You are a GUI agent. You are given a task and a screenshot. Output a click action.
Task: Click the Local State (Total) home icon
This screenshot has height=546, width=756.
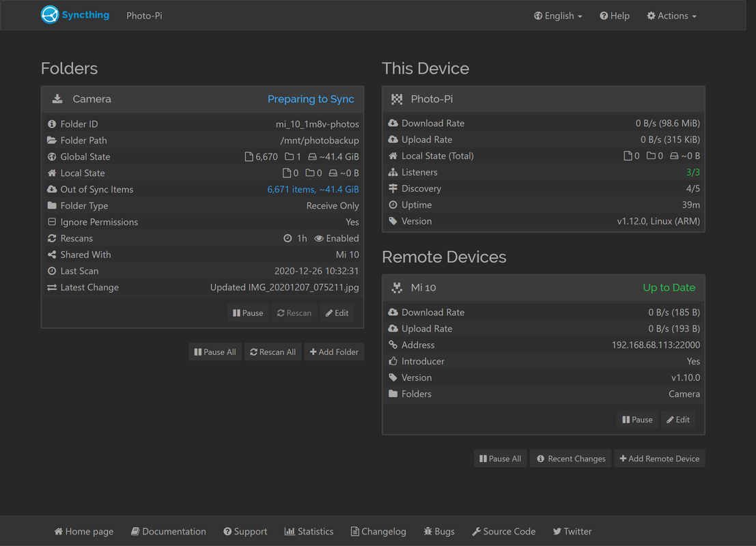click(393, 156)
